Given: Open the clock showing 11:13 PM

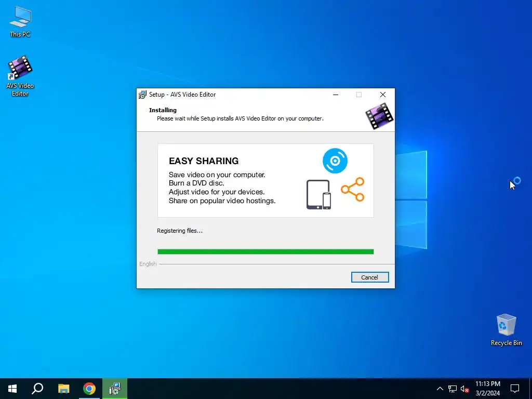Looking at the screenshot, I should 487,389.
